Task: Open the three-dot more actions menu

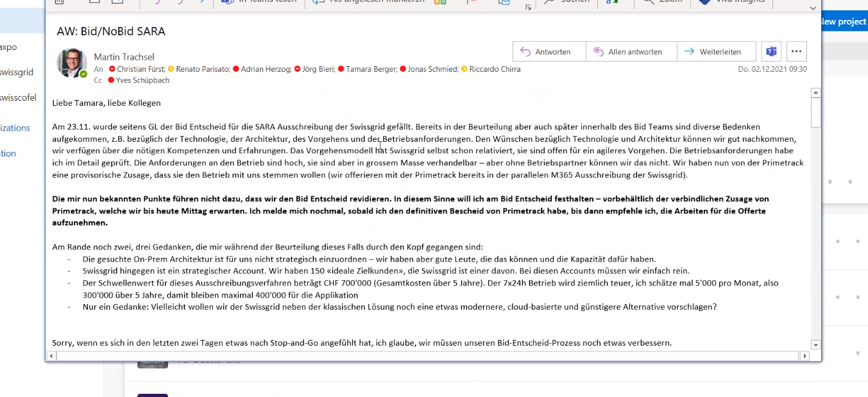Action: (x=796, y=52)
